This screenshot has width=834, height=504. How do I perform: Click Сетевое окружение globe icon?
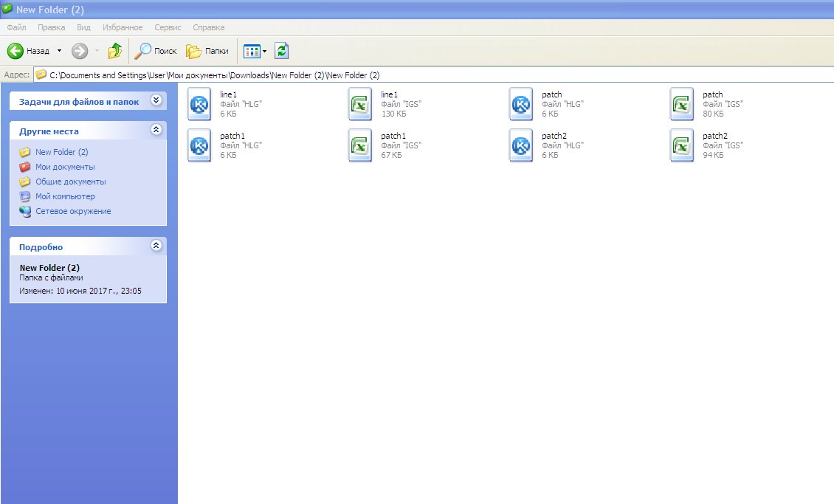tap(25, 211)
